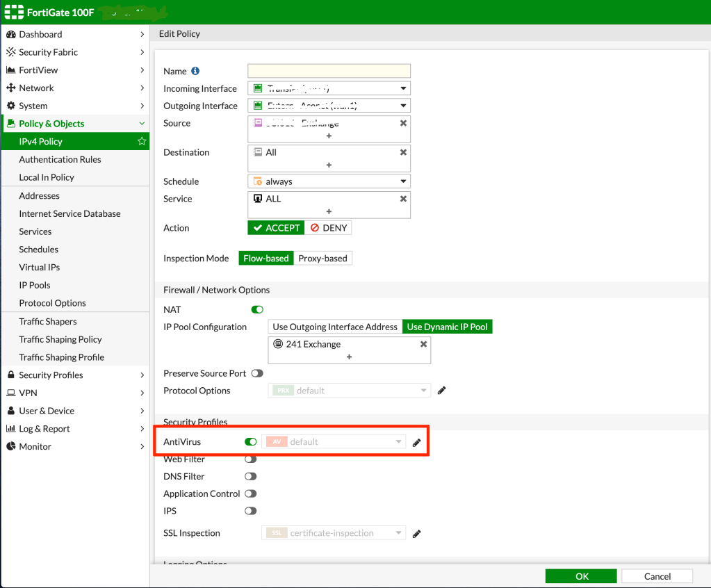Remove the ALL service entry
Screen dimensions: 711x588
[x=403, y=199]
